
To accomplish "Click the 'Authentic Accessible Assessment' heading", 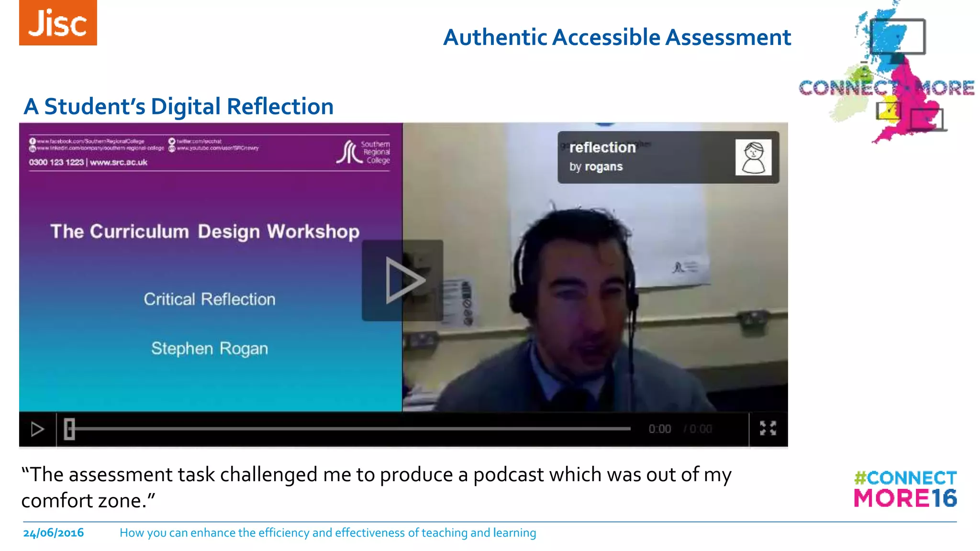I will 617,37.
